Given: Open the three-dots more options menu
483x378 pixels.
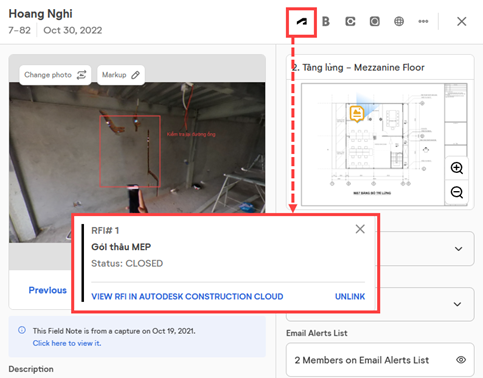Looking at the screenshot, I should [x=423, y=21].
